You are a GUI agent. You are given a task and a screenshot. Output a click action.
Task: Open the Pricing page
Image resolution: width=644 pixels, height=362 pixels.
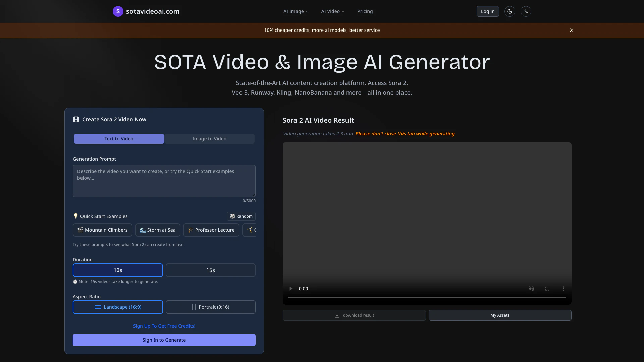click(365, 11)
